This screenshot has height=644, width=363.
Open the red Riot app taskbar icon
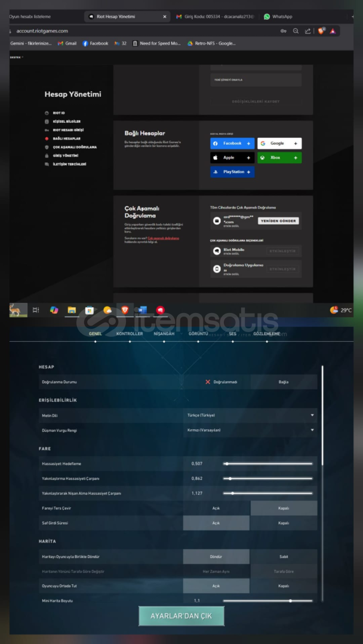(161, 310)
